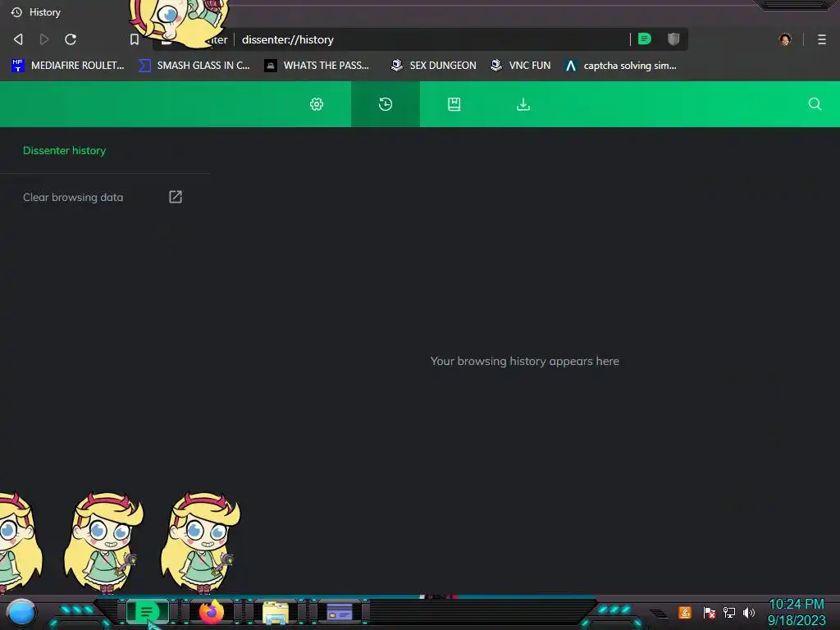Bookmark this page with the bookmark icon
840x630 pixels.
coord(135,39)
